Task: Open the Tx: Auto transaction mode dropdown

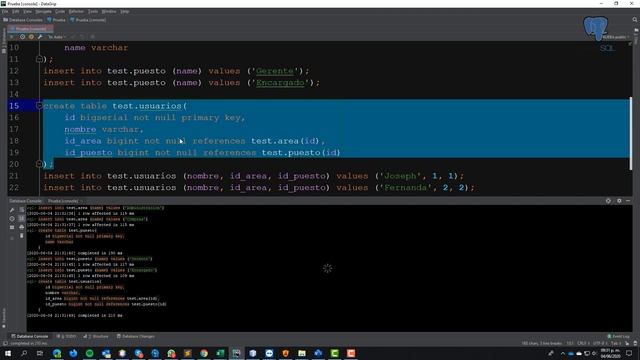Action: point(57,37)
